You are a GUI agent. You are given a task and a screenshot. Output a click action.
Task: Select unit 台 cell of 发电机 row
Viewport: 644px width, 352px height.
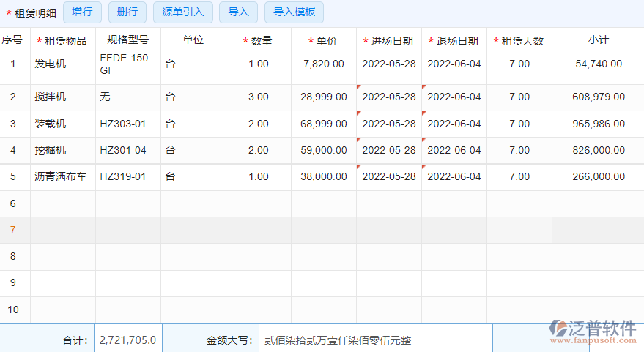(193, 69)
